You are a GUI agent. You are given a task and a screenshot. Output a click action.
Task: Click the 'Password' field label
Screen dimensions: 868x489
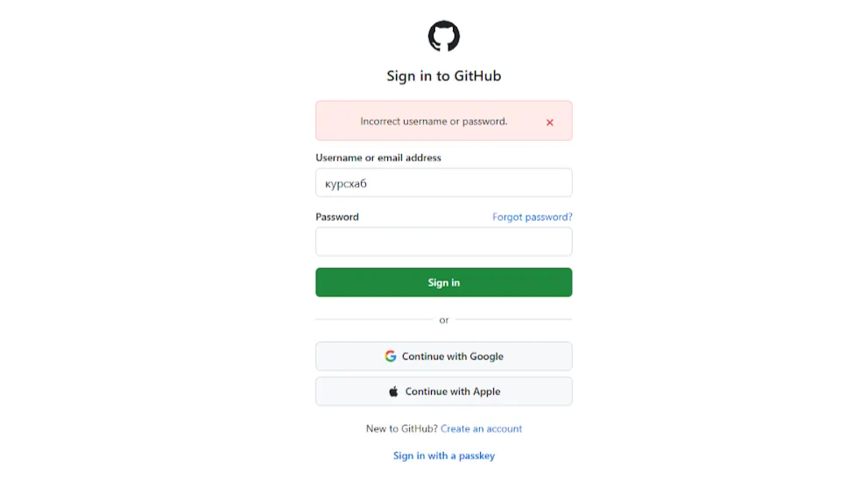click(x=337, y=216)
